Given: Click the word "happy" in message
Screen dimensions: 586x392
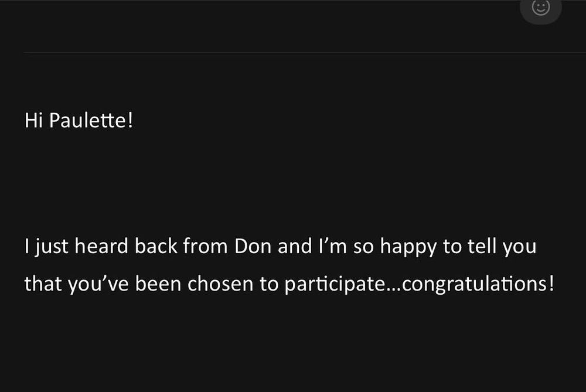Looking at the screenshot, I should coord(408,247).
